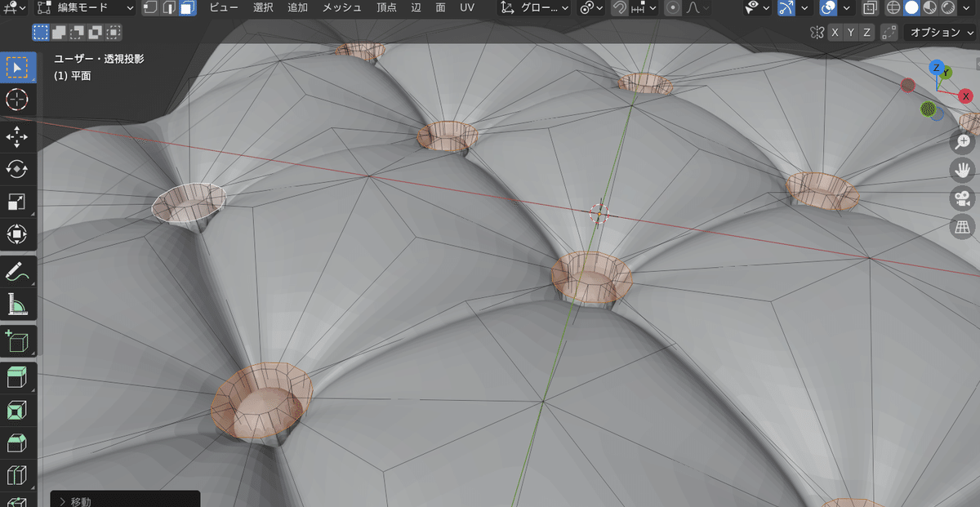This screenshot has width=980, height=507.
Task: Toggle Y axis mesh mirror
Action: point(851,33)
